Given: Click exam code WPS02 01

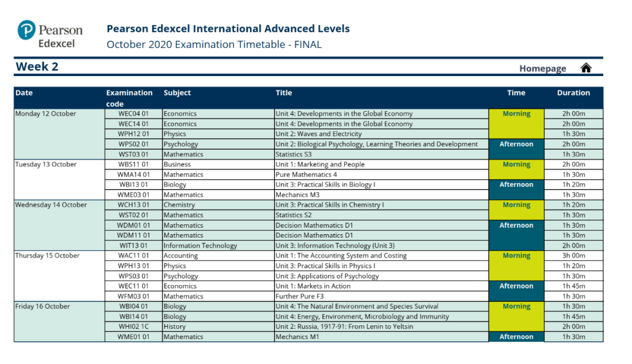Looking at the screenshot, I should [133, 144].
